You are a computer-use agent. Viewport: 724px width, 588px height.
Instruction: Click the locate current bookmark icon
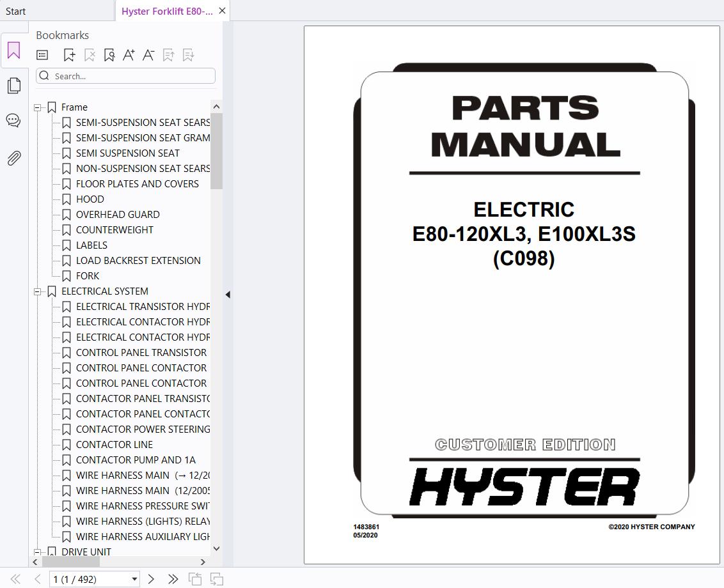pyautogui.click(x=109, y=55)
